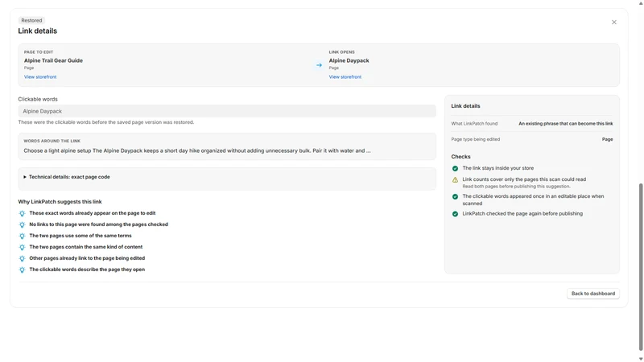This screenshot has width=644, height=362.
Task: Click the 'Page type being edited' label
Action: tap(476, 139)
